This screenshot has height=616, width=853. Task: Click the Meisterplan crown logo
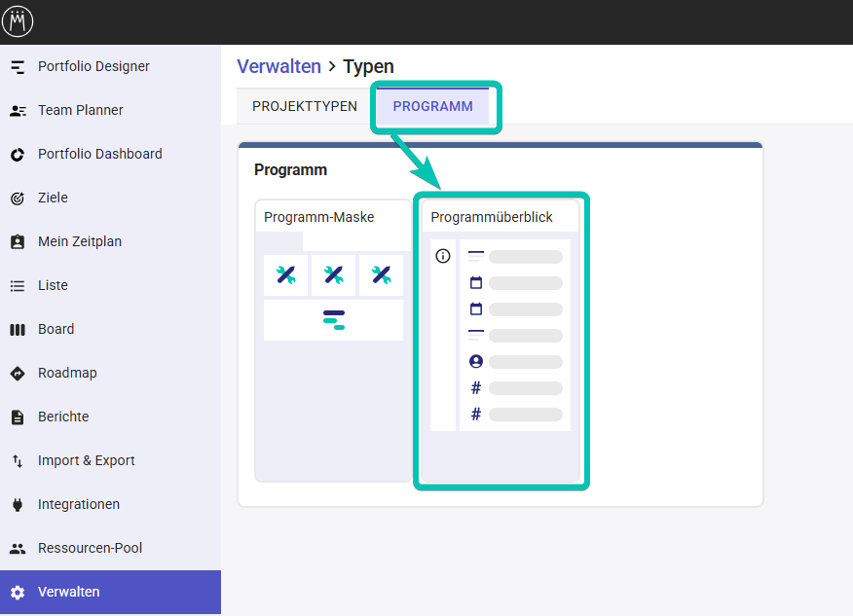coord(18,21)
